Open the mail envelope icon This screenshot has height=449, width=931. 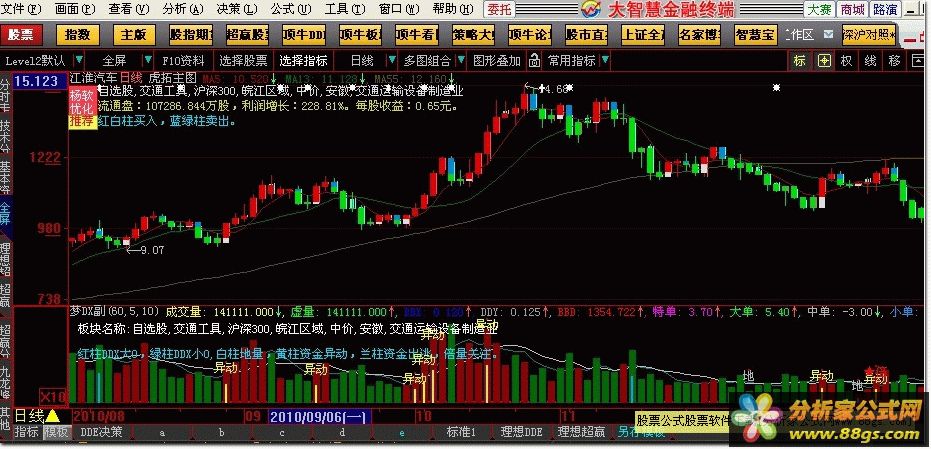coord(828,34)
